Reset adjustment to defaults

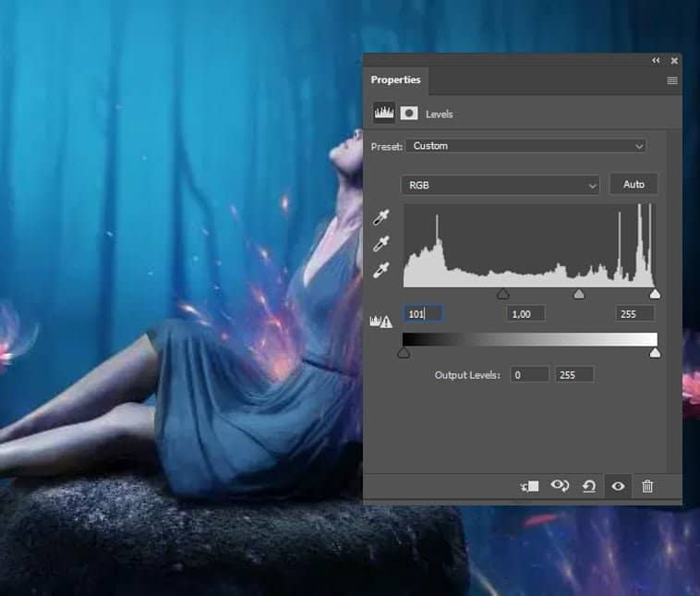(x=588, y=486)
